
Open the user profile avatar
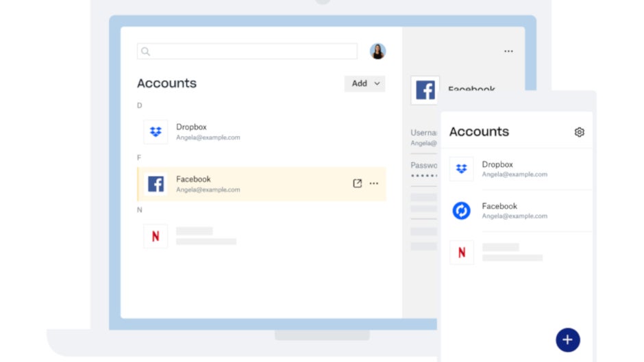tap(377, 51)
